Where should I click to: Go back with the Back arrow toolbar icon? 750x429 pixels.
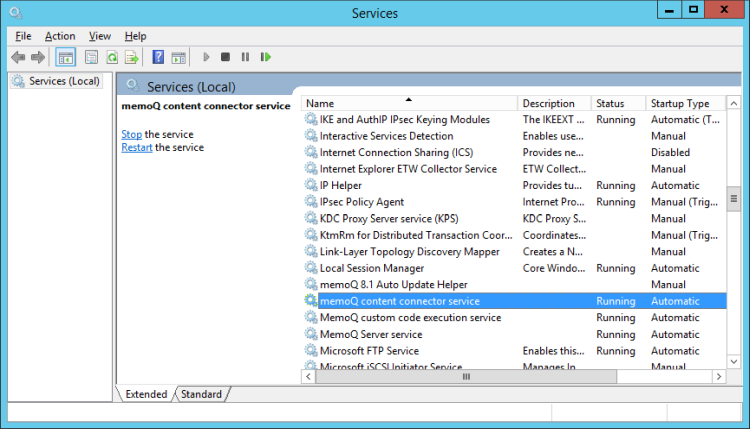pos(18,57)
